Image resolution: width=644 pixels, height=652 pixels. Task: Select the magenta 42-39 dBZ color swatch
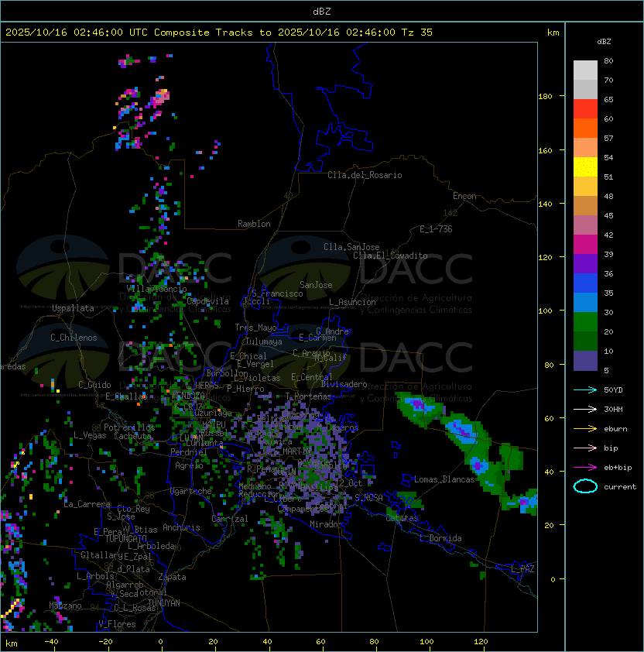click(585, 245)
